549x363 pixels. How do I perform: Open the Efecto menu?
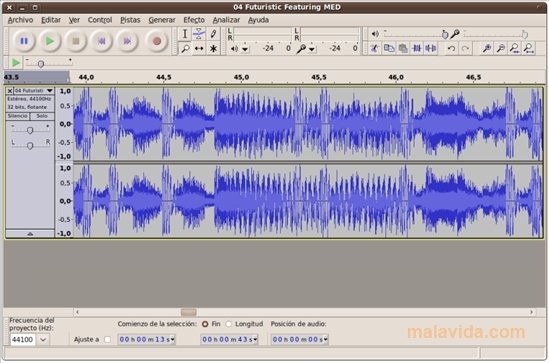tap(194, 20)
